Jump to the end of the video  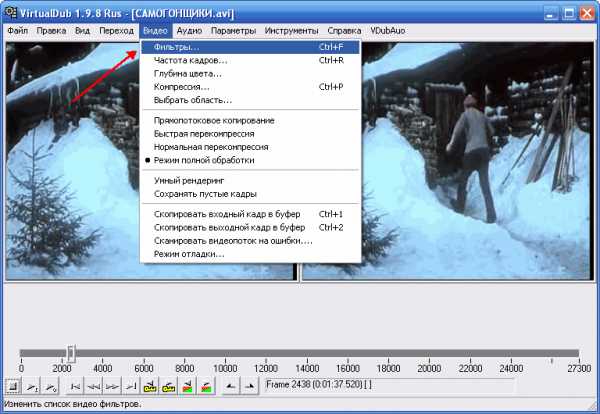pos(131,386)
